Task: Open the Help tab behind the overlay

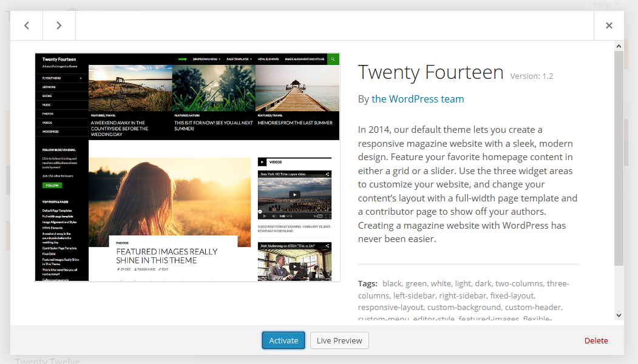Action: tap(606, 4)
